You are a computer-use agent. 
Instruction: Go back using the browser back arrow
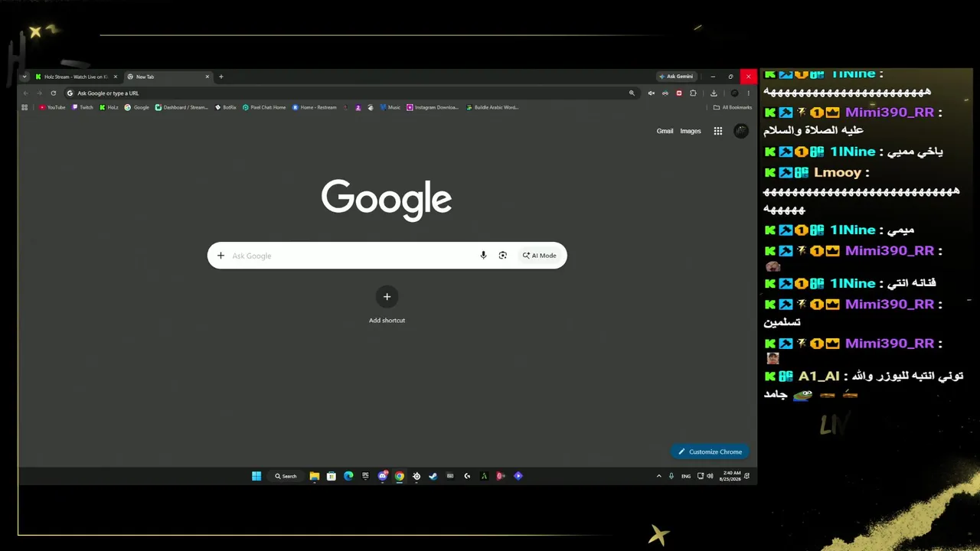[x=25, y=93]
